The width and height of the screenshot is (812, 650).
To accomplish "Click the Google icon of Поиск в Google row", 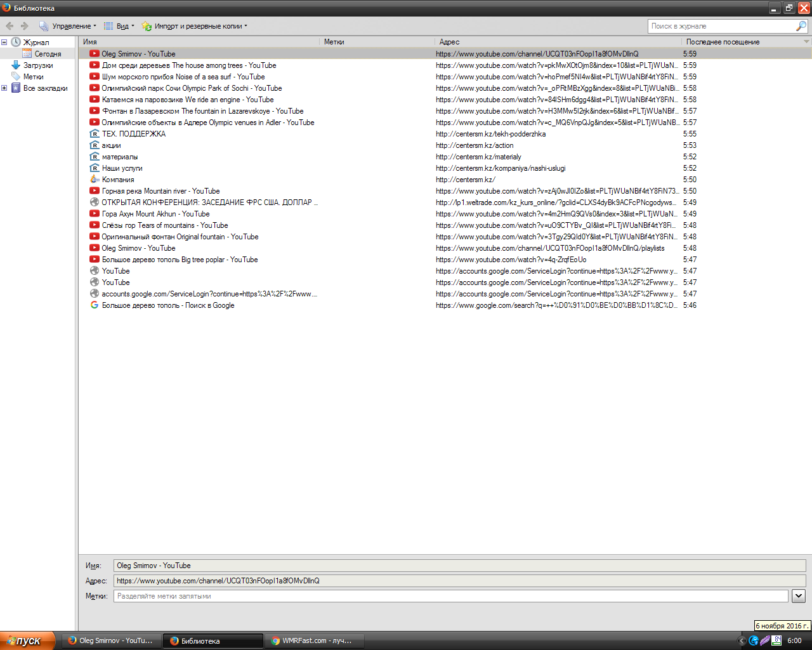I will pyautogui.click(x=95, y=305).
